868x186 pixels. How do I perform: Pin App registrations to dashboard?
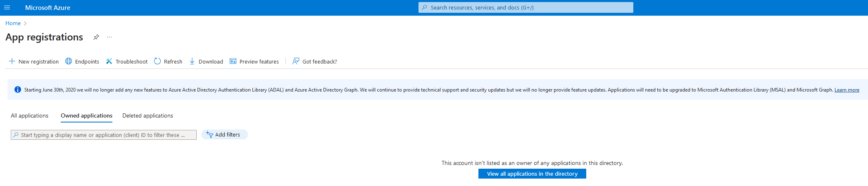coord(96,37)
